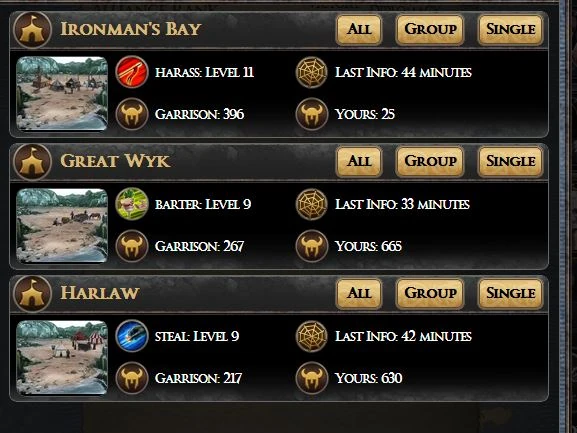Open the Ironman's Bay camp thumbnail
This screenshot has height=433, width=577.
click(x=62, y=93)
